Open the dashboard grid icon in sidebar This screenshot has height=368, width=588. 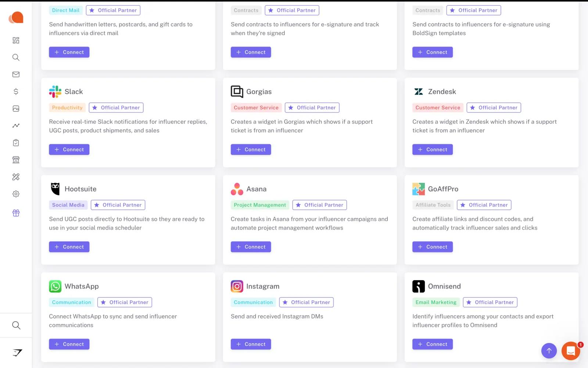[x=16, y=40]
